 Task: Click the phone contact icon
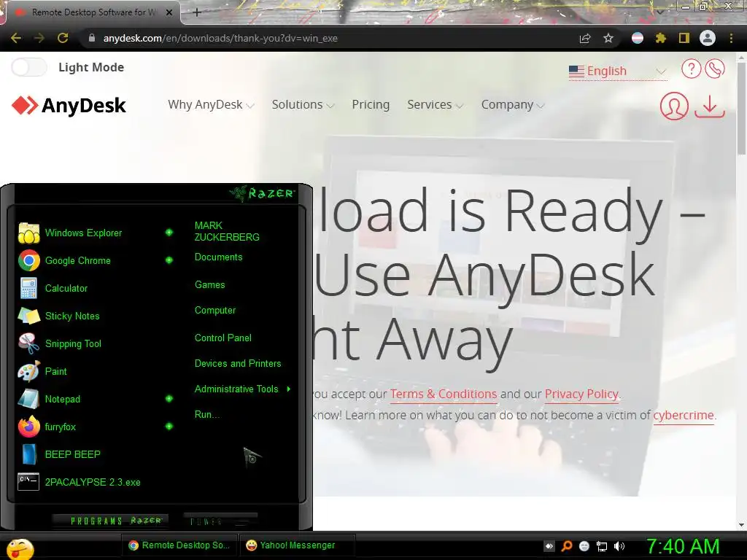tap(715, 69)
